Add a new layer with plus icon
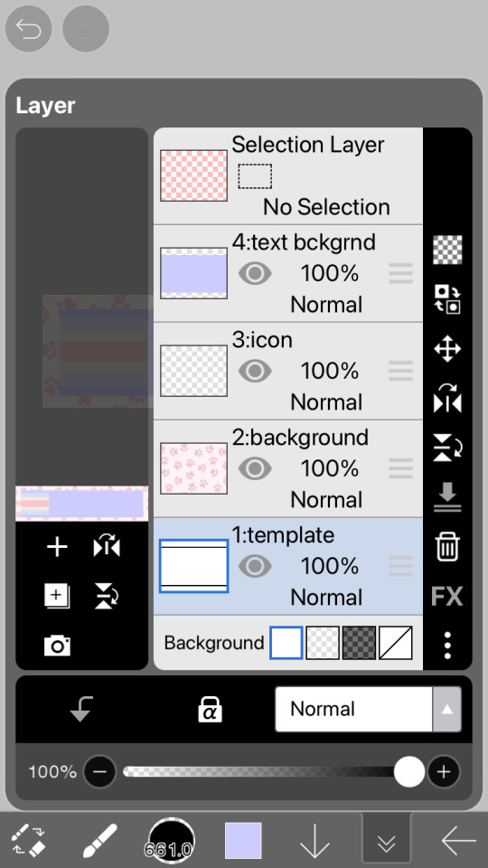The image size is (488, 868). click(57, 548)
